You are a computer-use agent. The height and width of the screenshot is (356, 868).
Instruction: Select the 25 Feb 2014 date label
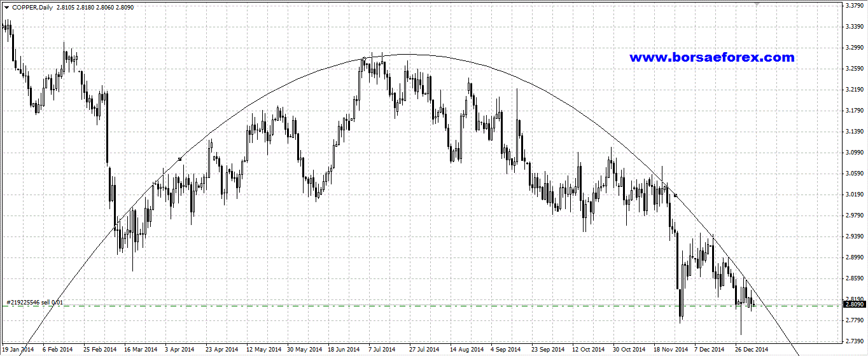tap(100, 350)
